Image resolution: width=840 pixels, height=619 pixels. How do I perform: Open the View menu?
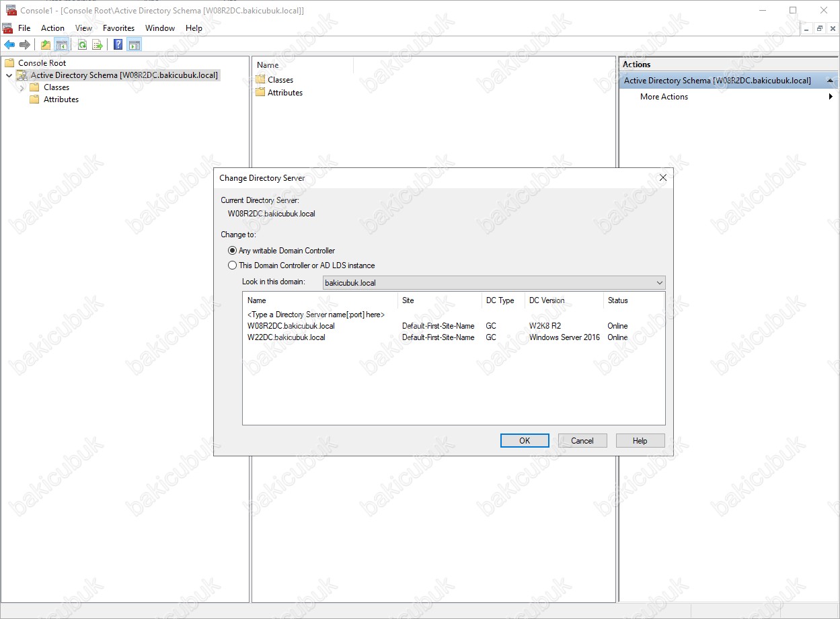point(84,28)
